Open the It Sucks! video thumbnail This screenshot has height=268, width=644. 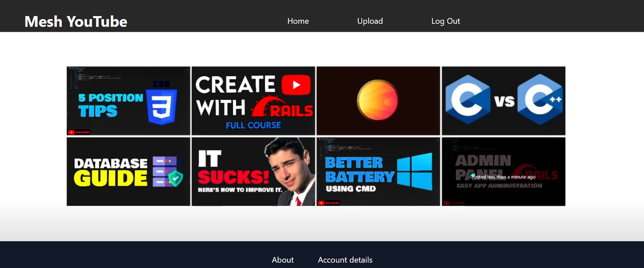pyautogui.click(x=253, y=172)
